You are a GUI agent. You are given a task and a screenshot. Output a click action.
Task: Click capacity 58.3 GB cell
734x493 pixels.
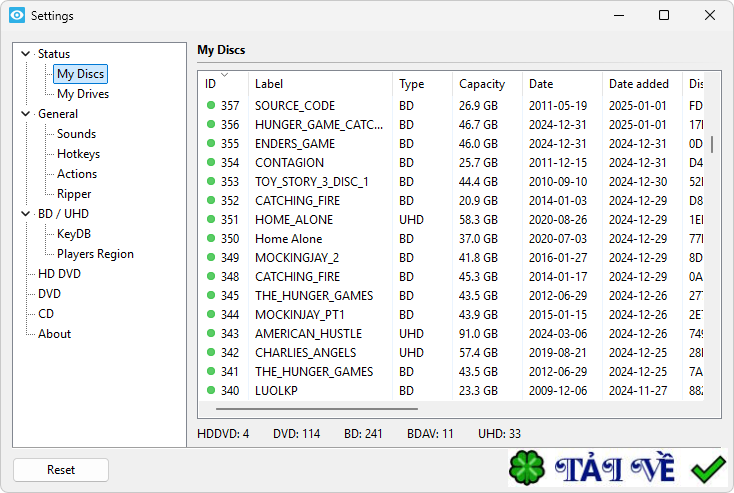point(478,220)
